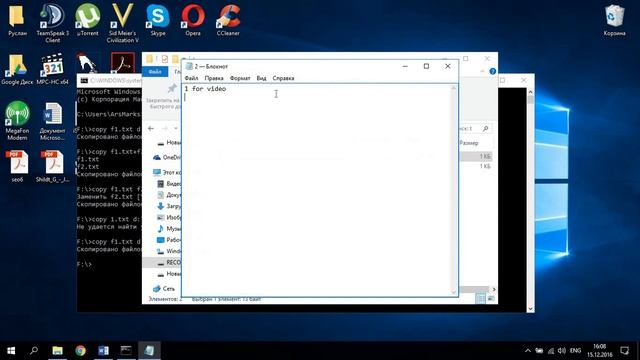Select the Музыка folder in Explorer sidebar

click(169, 229)
